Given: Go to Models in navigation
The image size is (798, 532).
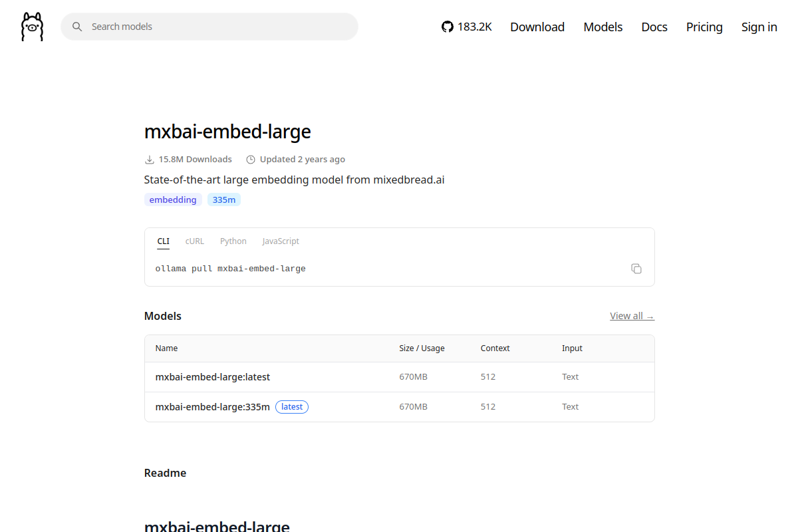Looking at the screenshot, I should point(603,27).
